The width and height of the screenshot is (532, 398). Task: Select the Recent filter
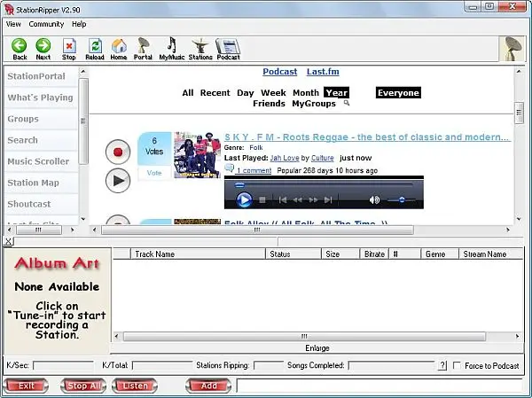[215, 92]
